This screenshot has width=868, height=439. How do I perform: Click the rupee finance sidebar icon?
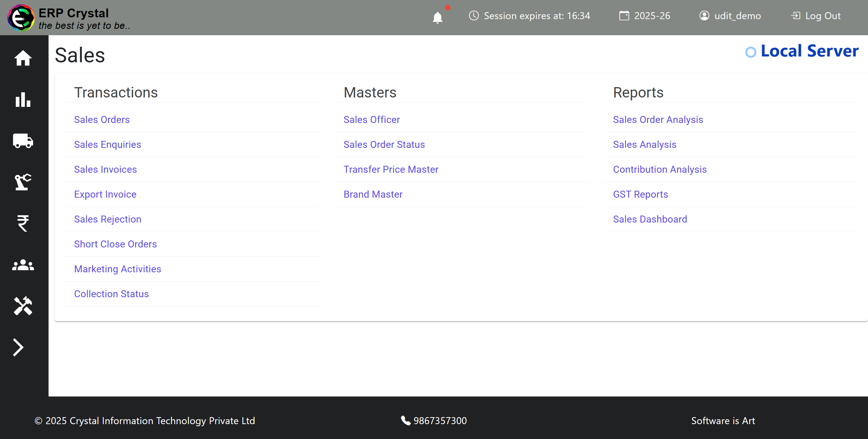click(x=23, y=223)
